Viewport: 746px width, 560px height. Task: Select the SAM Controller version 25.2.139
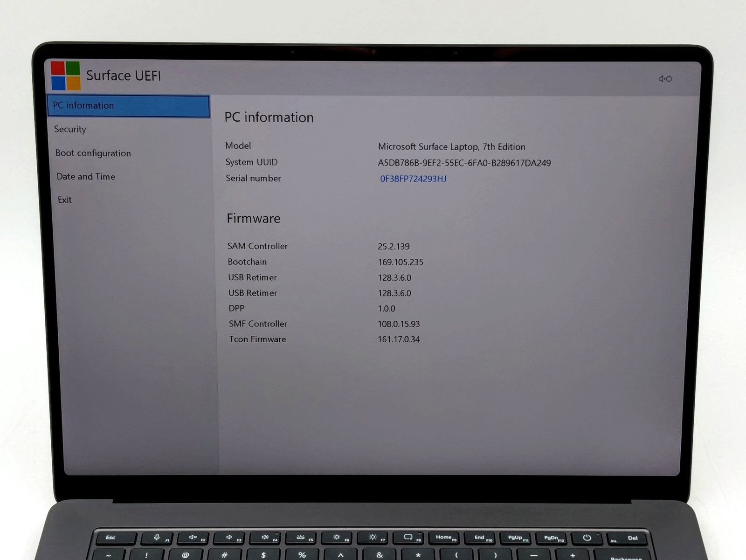pos(394,247)
